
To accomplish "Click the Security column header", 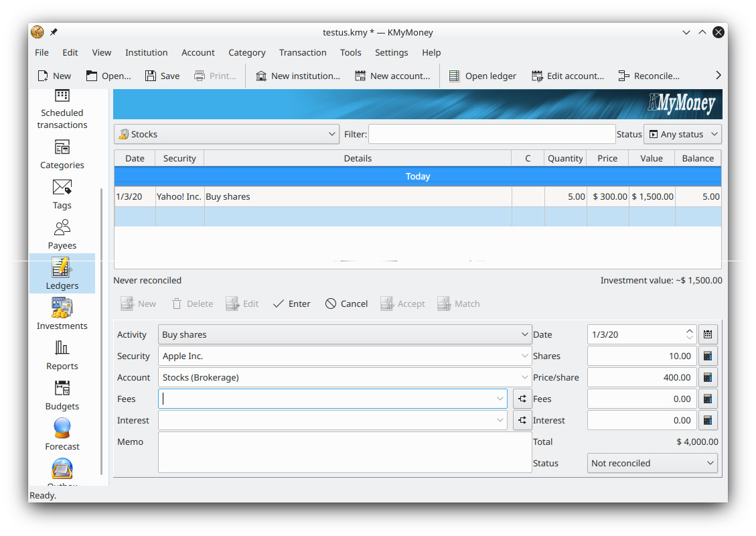I will click(179, 158).
